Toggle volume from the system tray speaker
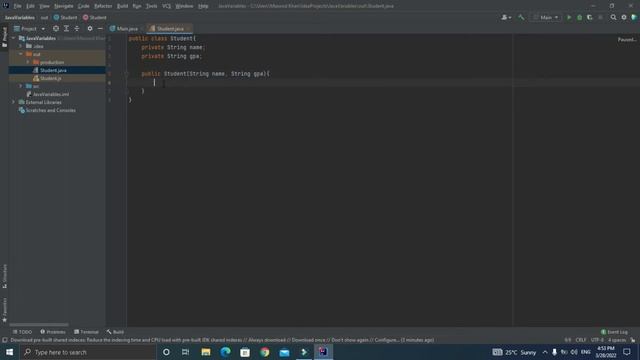The height and width of the screenshot is (360, 640). (x=574, y=352)
